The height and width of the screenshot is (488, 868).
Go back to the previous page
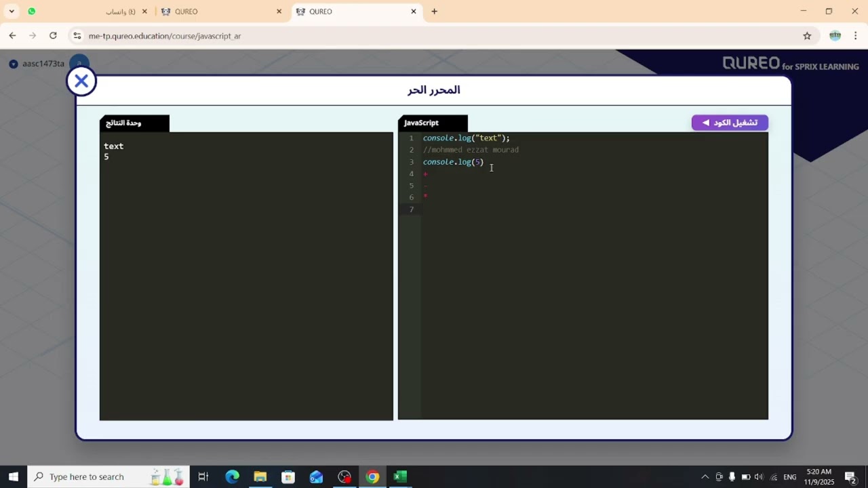point(12,36)
